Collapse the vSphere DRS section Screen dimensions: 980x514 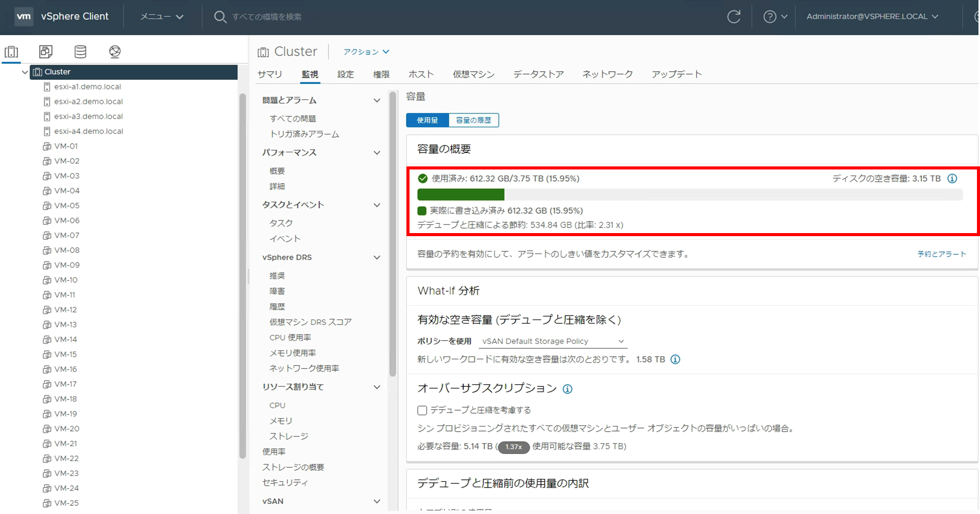(377, 258)
